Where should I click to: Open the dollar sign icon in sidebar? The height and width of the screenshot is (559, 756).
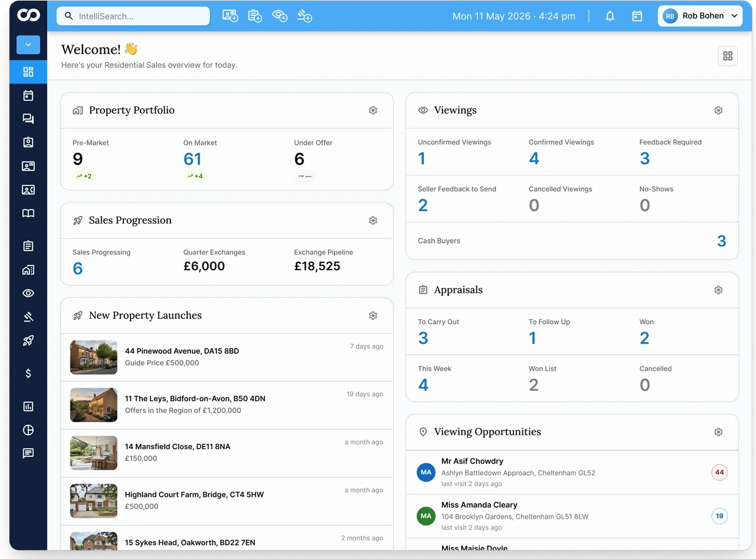[28, 373]
